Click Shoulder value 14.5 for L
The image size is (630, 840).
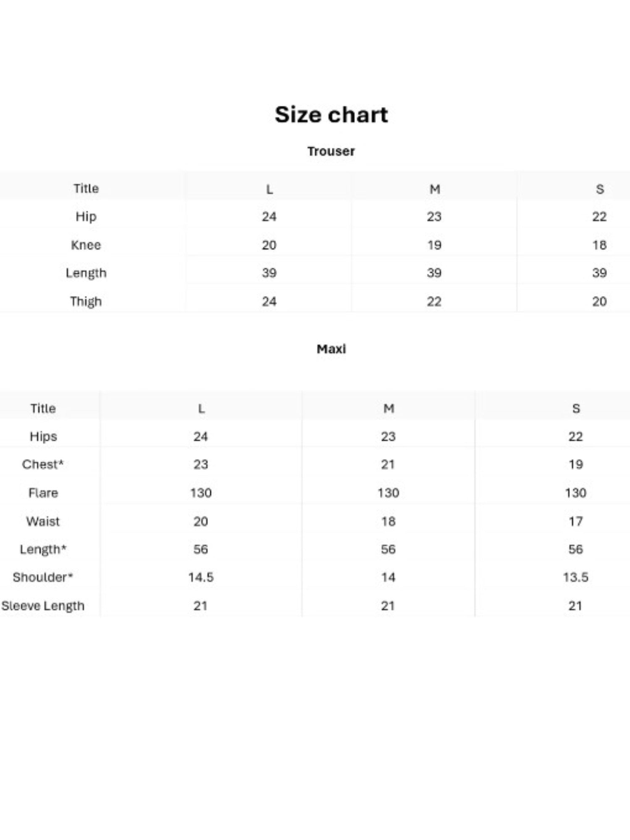point(201,577)
